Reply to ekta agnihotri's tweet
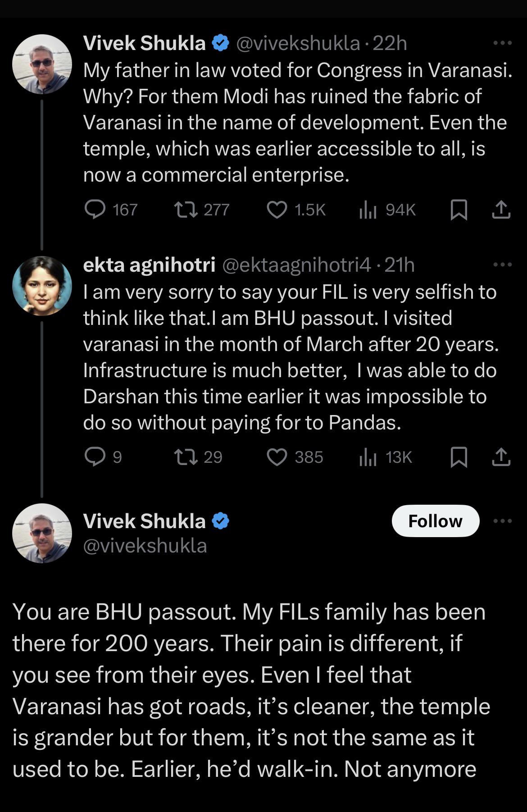Screen dimensions: 527x812 pos(95,457)
